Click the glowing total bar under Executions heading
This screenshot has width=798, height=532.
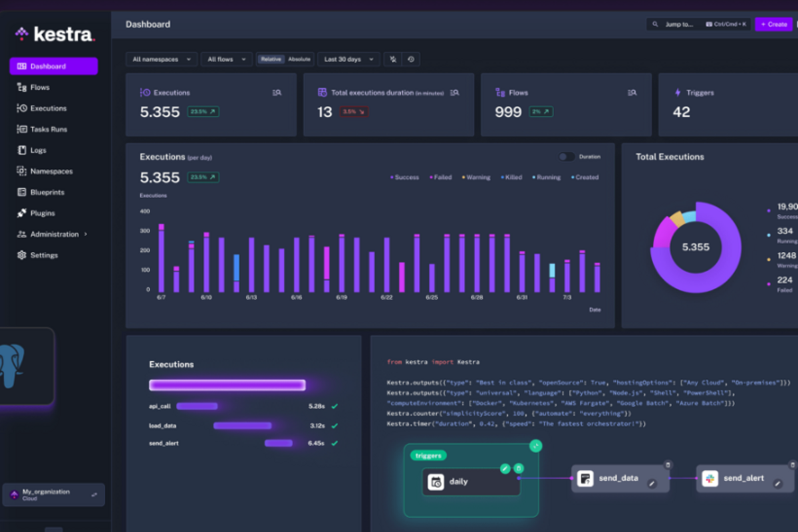click(227, 385)
